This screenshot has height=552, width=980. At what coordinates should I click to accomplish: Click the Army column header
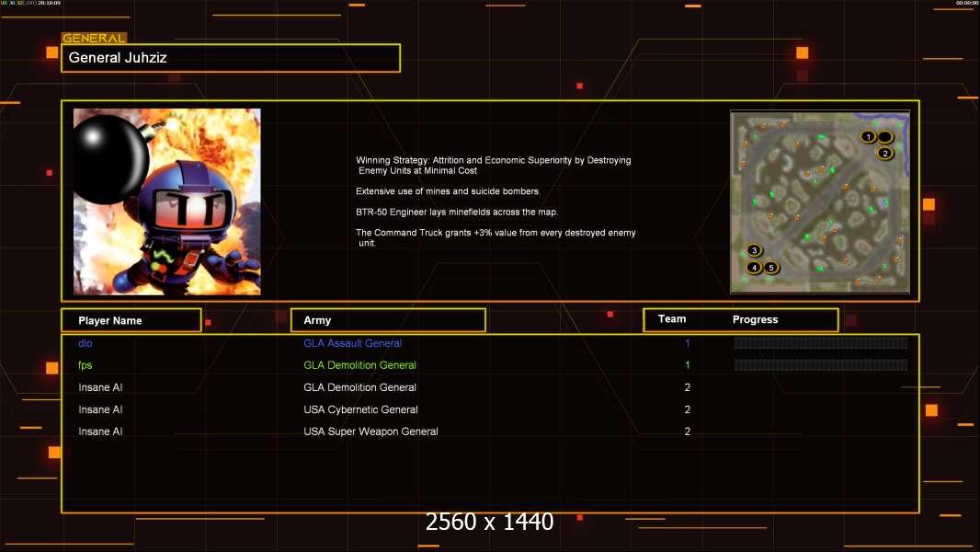[388, 320]
